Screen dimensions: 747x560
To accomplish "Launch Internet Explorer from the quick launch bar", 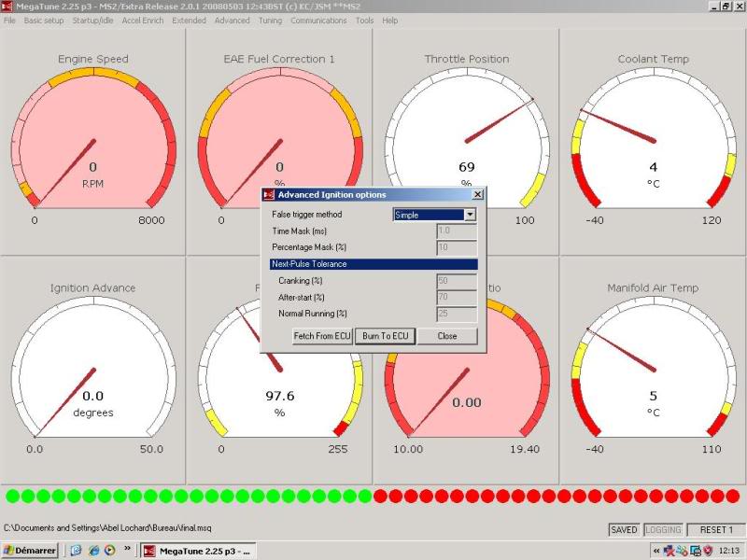I will click(94, 551).
